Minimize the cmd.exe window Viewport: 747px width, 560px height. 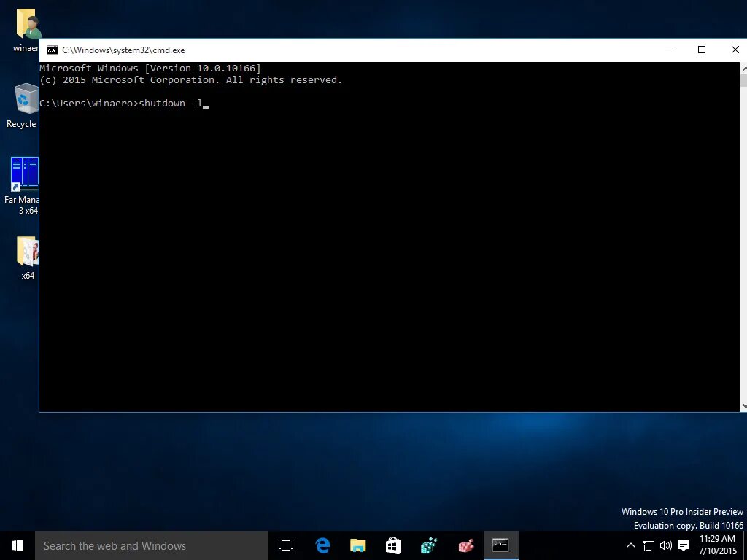click(669, 50)
